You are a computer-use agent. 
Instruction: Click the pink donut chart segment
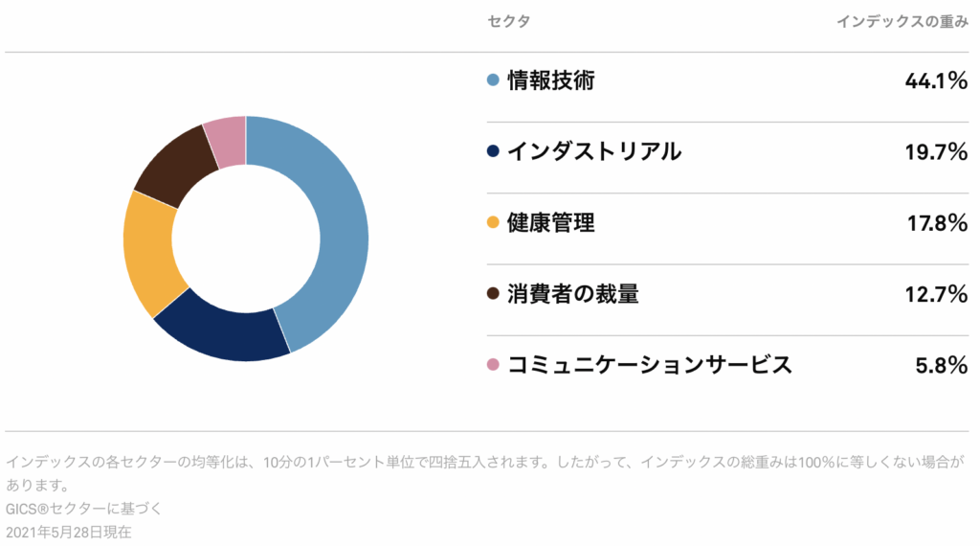click(226, 141)
